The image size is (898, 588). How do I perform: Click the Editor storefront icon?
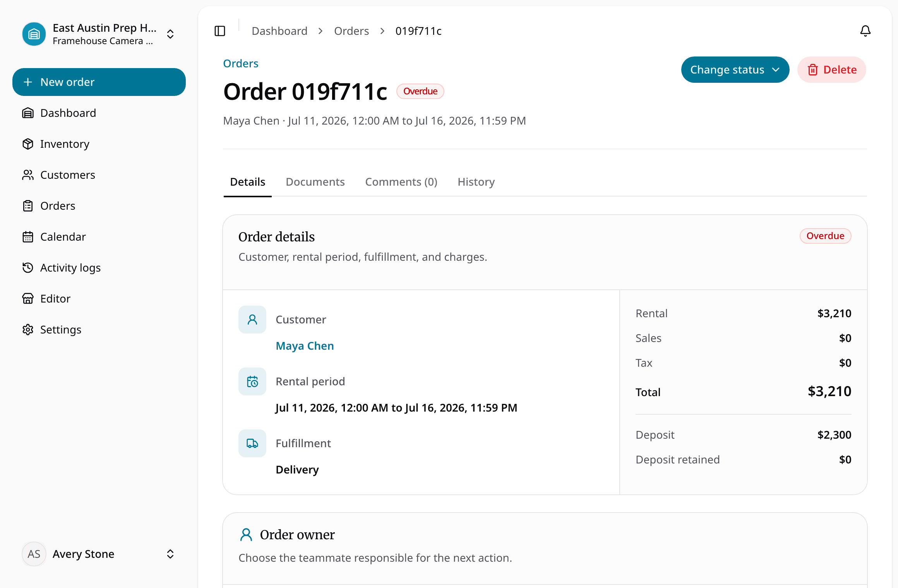(x=28, y=299)
